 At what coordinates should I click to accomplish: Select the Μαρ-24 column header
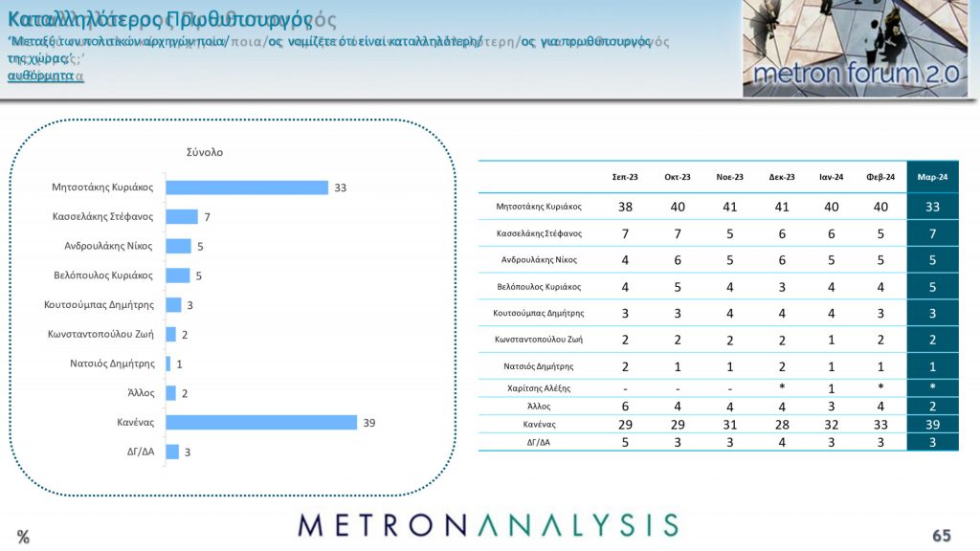click(932, 177)
